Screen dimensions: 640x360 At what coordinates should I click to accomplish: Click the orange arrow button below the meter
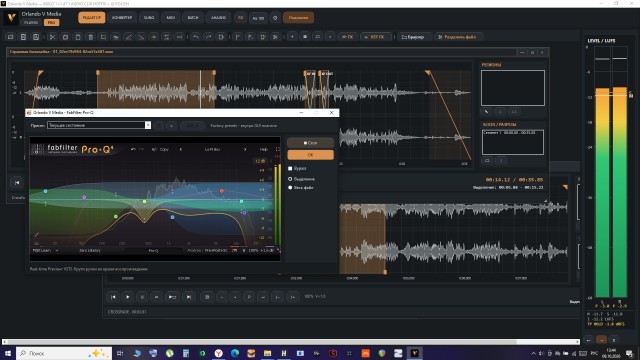pos(601,340)
